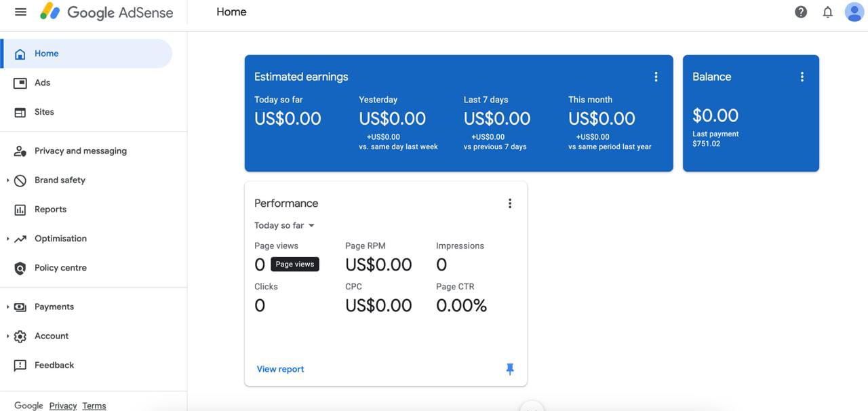Go to Ads in the sidebar
The height and width of the screenshot is (411, 868).
[x=87, y=83]
